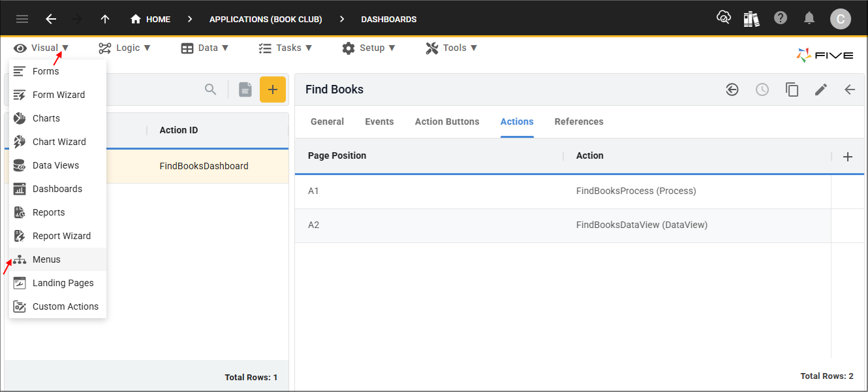Choose Landing Pages in the Visual menu
Image resolution: width=868 pixels, height=392 pixels.
click(x=63, y=283)
